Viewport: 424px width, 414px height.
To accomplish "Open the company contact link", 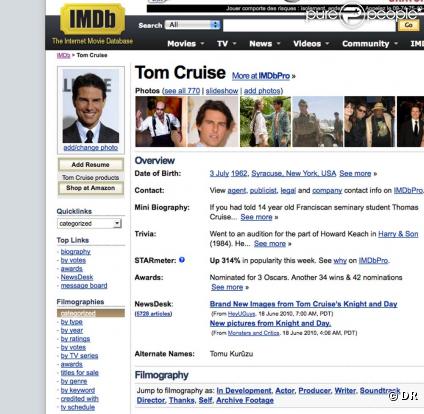I will coord(327,191).
